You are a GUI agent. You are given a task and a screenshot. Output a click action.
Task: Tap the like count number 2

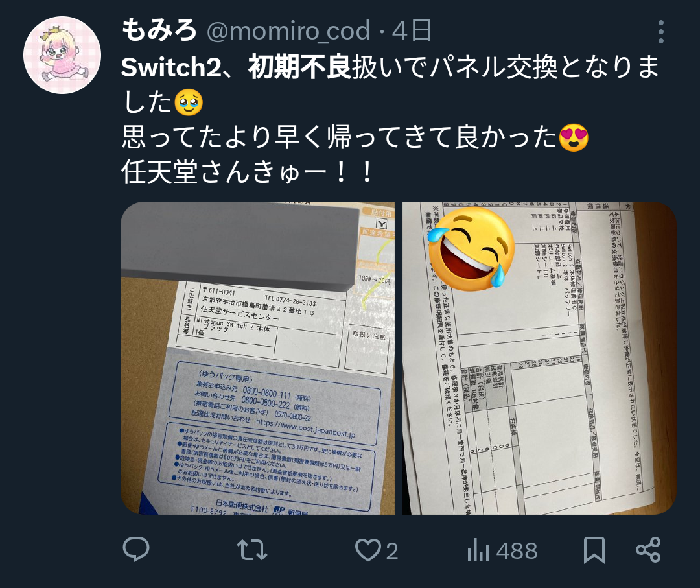coord(392,551)
